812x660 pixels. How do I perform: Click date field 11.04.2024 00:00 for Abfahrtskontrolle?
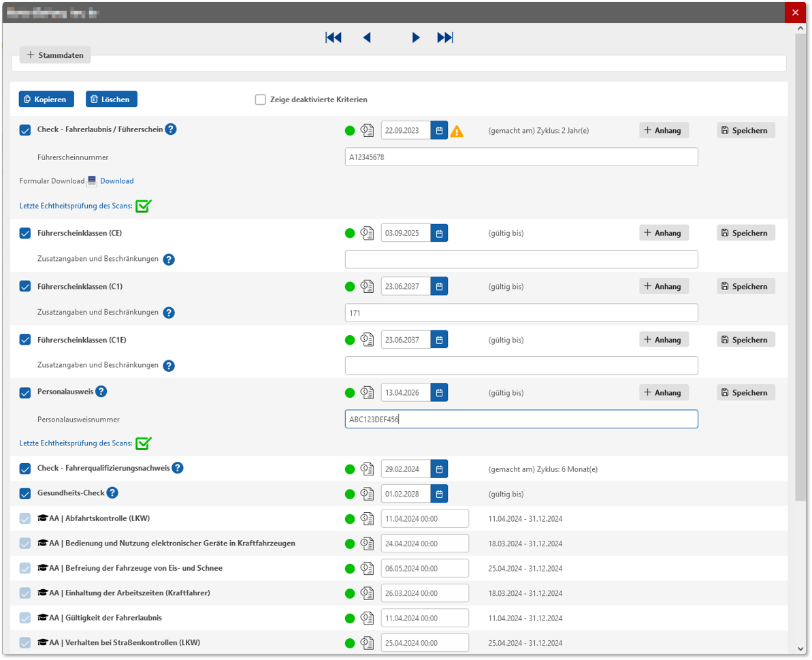click(x=425, y=518)
